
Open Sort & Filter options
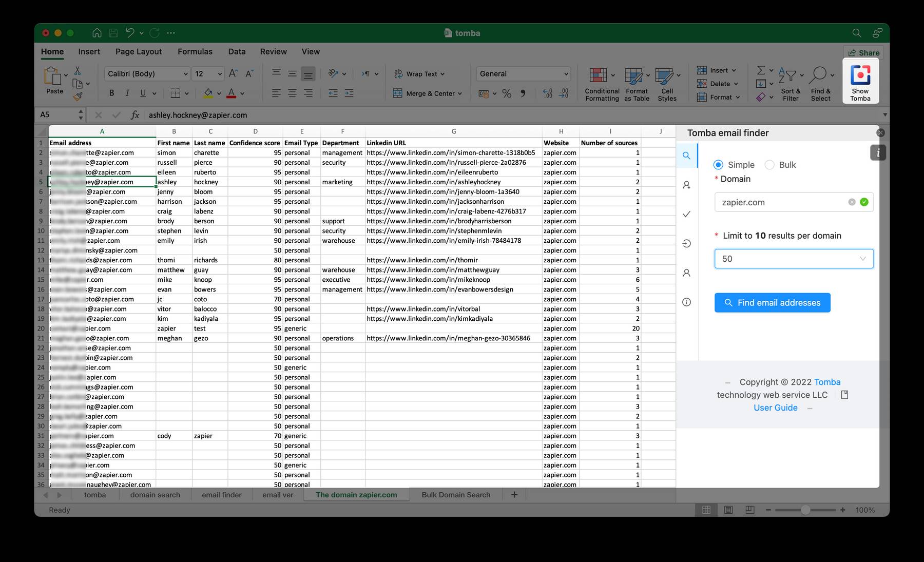click(791, 83)
